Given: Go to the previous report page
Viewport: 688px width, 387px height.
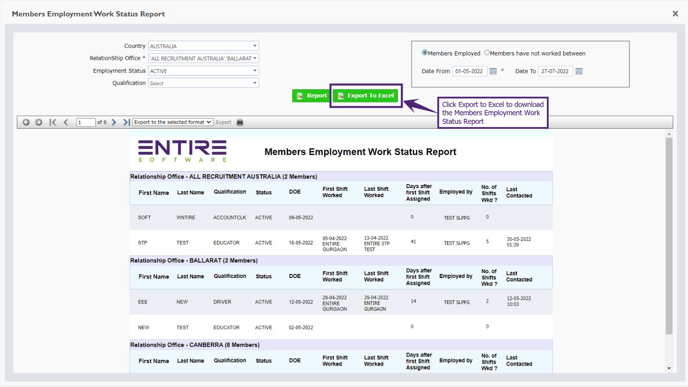Looking at the screenshot, I should coord(66,122).
